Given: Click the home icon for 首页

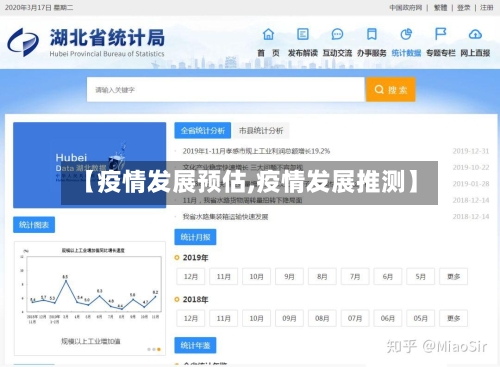Looking at the screenshot, I should pyautogui.click(x=268, y=34).
